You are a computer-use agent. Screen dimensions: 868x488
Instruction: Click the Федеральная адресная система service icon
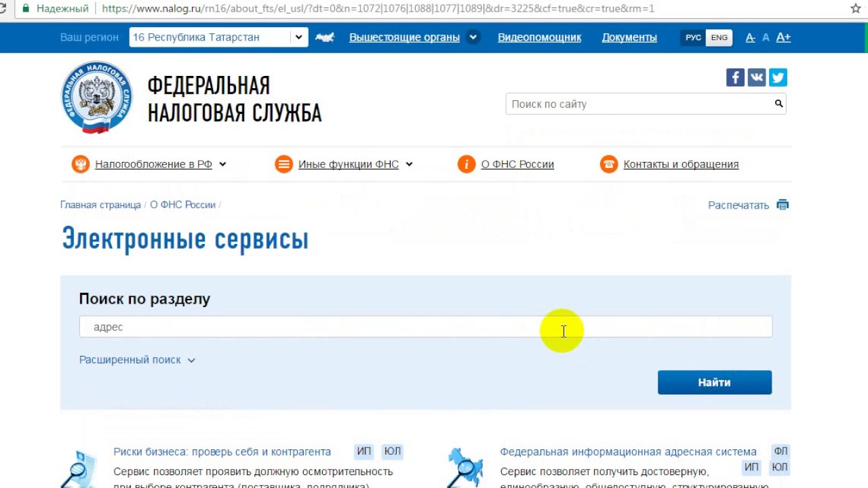(466, 468)
